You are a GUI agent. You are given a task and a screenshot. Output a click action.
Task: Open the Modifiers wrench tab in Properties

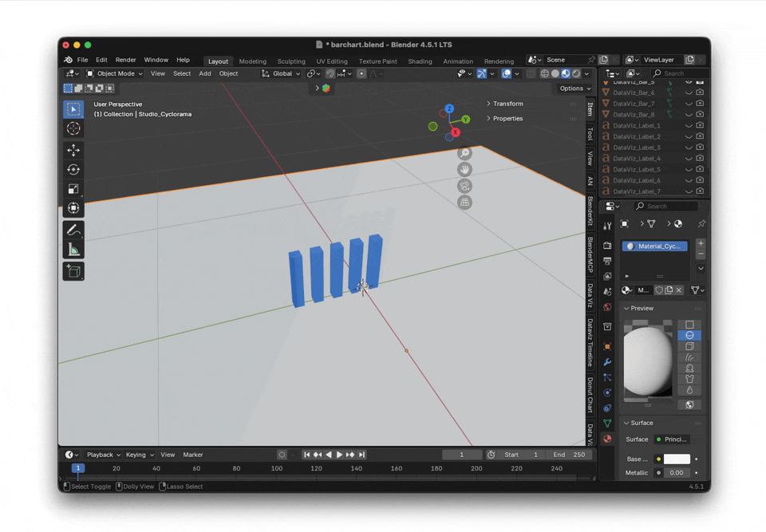click(x=607, y=362)
